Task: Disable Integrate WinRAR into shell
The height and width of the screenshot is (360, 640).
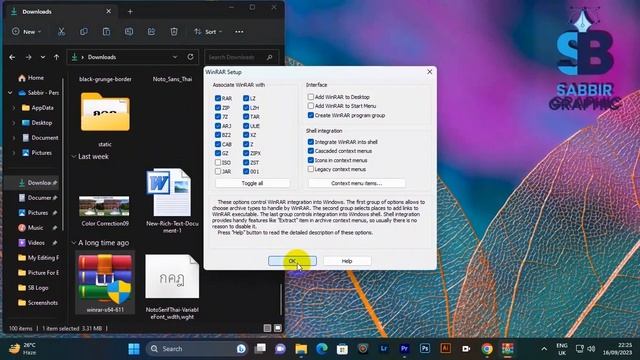Action: click(x=311, y=142)
